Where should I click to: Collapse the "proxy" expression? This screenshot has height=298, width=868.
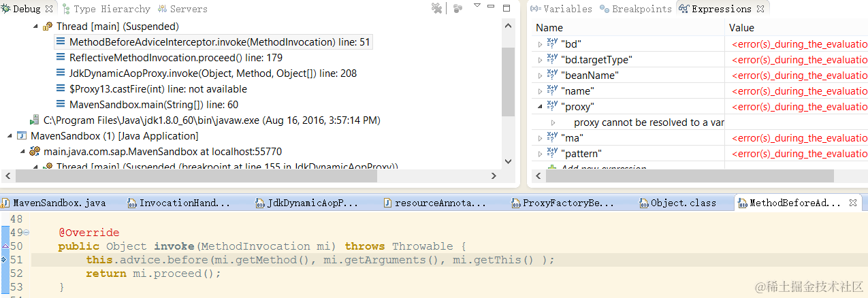540,107
